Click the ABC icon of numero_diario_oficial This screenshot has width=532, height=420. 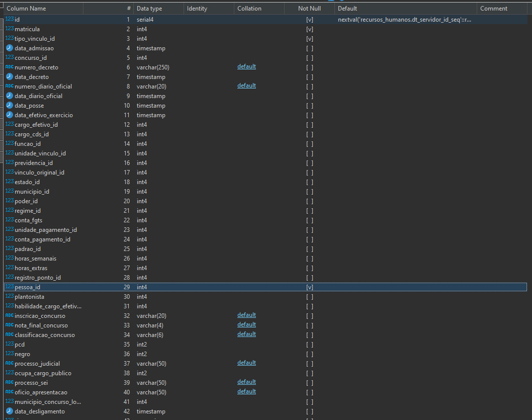click(10, 86)
